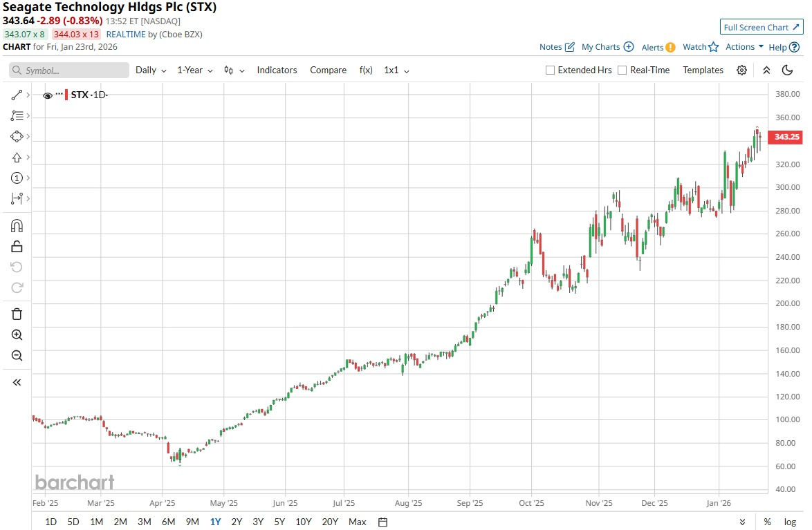Enable Extended Hrs checkbox
This screenshot has height=530, width=812.
click(550, 70)
